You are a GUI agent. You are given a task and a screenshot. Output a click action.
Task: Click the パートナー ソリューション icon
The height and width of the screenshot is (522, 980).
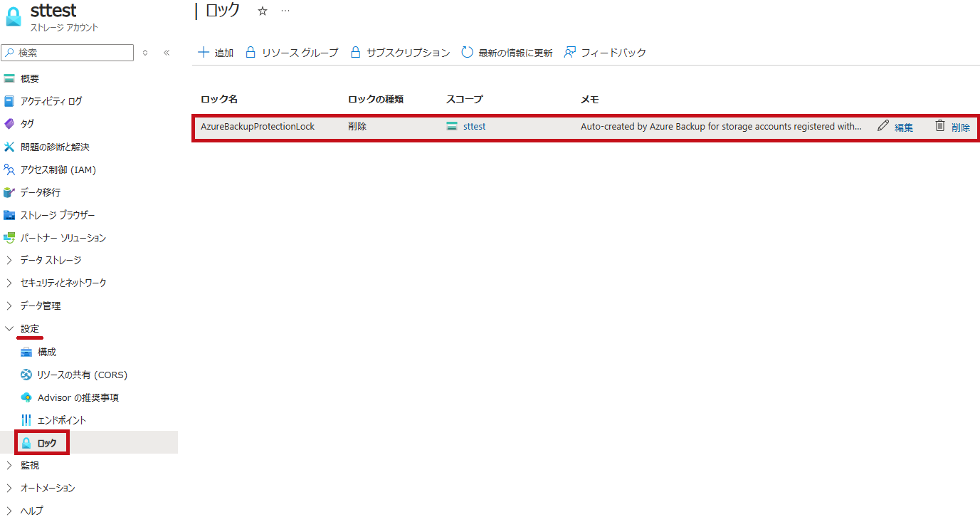click(x=9, y=238)
